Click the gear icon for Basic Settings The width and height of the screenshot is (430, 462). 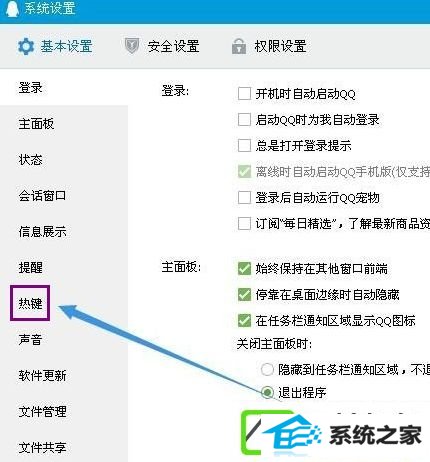point(26,46)
